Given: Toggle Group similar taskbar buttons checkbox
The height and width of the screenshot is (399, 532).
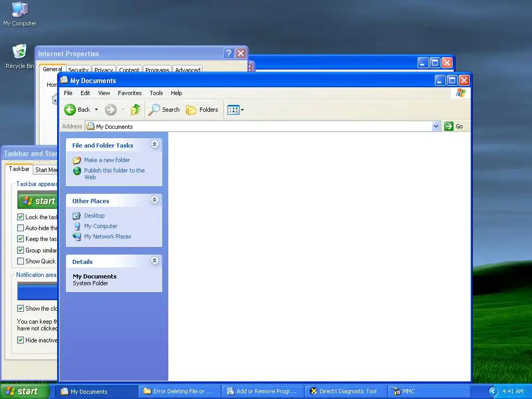Looking at the screenshot, I should pos(20,250).
